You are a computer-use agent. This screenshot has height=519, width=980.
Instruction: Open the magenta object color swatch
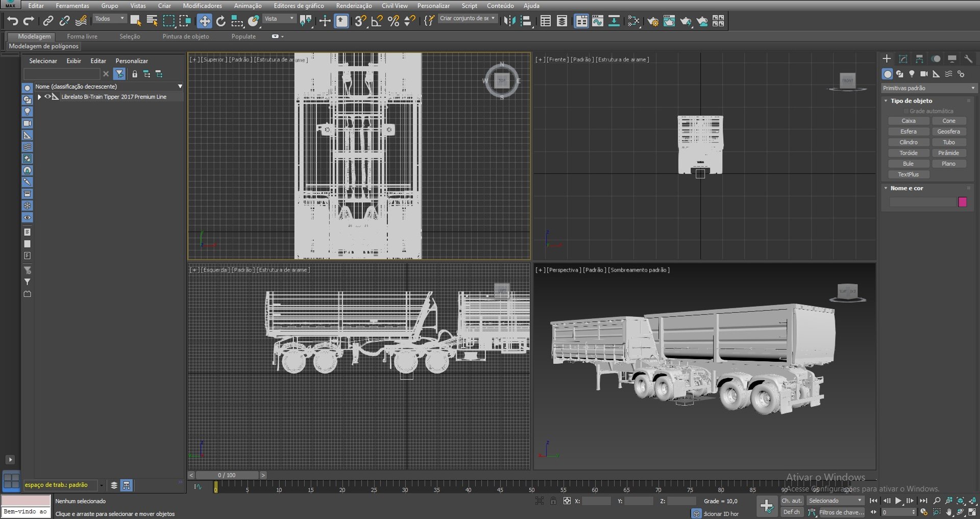[x=963, y=202]
